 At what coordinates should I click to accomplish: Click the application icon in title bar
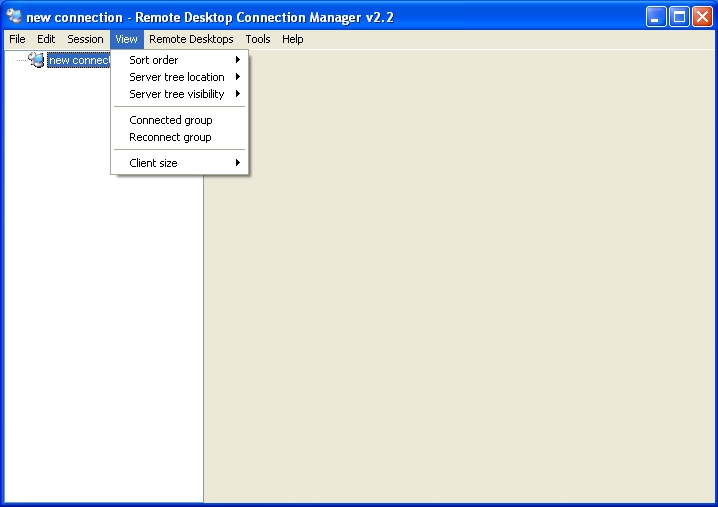tap(14, 16)
